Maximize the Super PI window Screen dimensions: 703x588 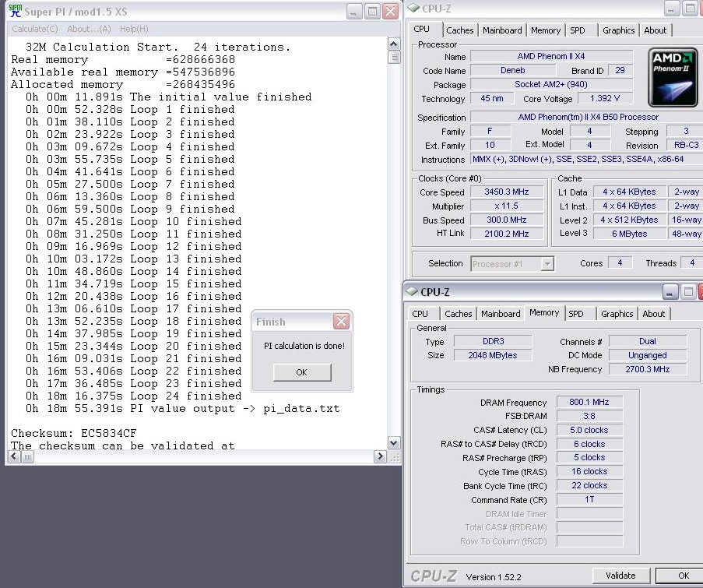pyautogui.click(x=372, y=11)
